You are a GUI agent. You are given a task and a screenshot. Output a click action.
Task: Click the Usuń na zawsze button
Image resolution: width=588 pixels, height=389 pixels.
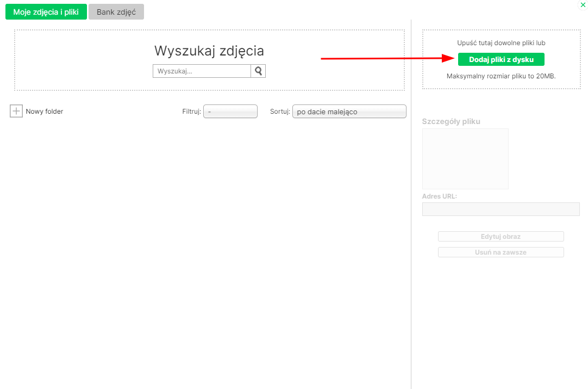click(501, 252)
